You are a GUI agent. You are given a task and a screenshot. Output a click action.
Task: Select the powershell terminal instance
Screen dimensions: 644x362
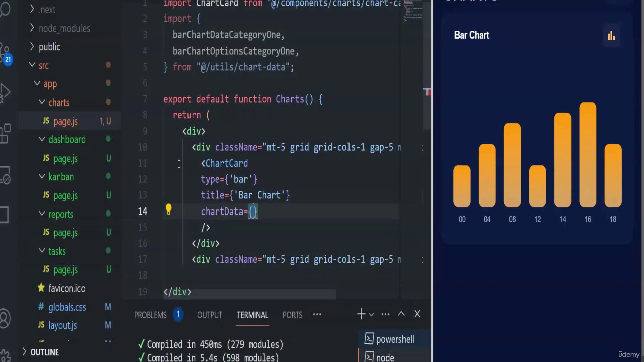click(x=394, y=339)
